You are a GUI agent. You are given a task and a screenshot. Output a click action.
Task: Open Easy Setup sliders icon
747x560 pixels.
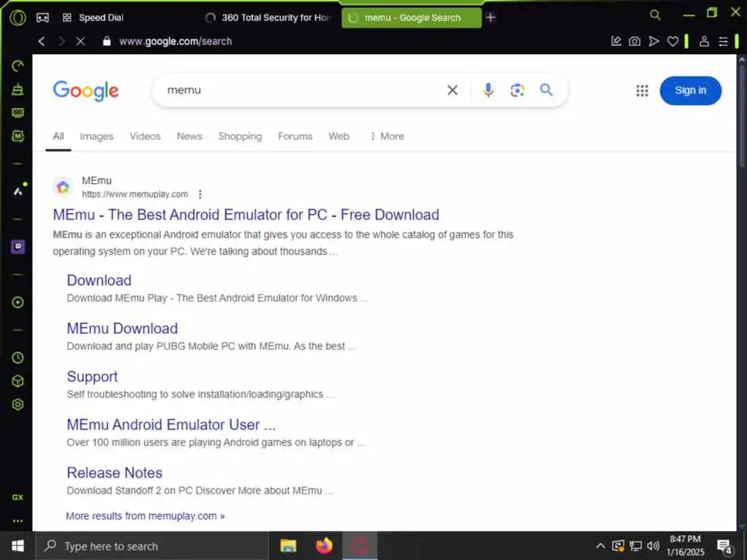click(723, 42)
